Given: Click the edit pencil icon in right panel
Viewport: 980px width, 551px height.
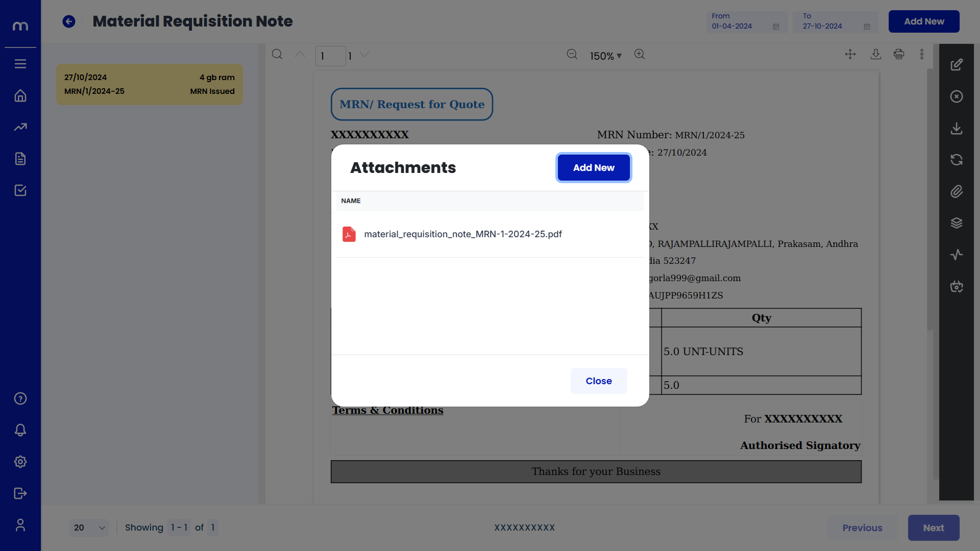Looking at the screenshot, I should click(957, 65).
